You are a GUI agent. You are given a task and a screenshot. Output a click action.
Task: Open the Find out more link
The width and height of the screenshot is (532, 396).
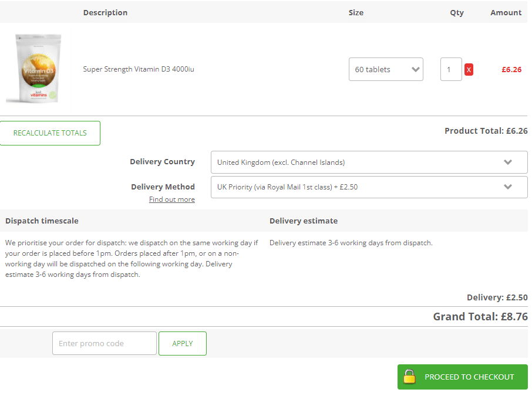tap(172, 199)
